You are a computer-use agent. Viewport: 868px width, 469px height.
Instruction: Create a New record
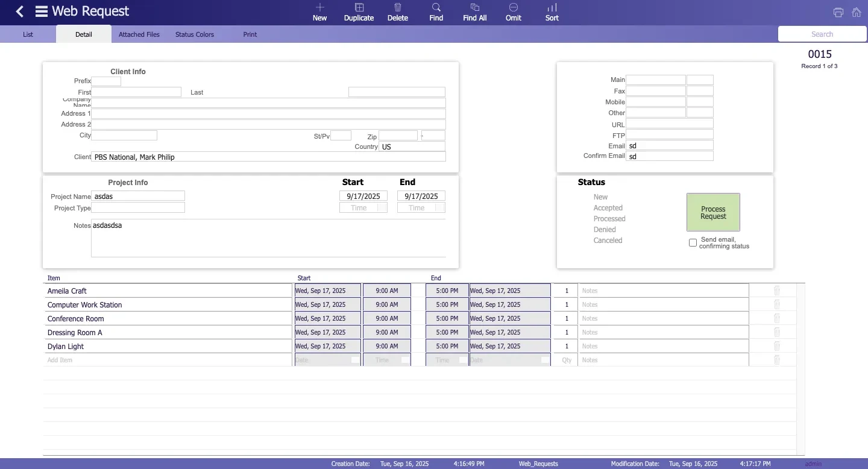click(x=319, y=12)
